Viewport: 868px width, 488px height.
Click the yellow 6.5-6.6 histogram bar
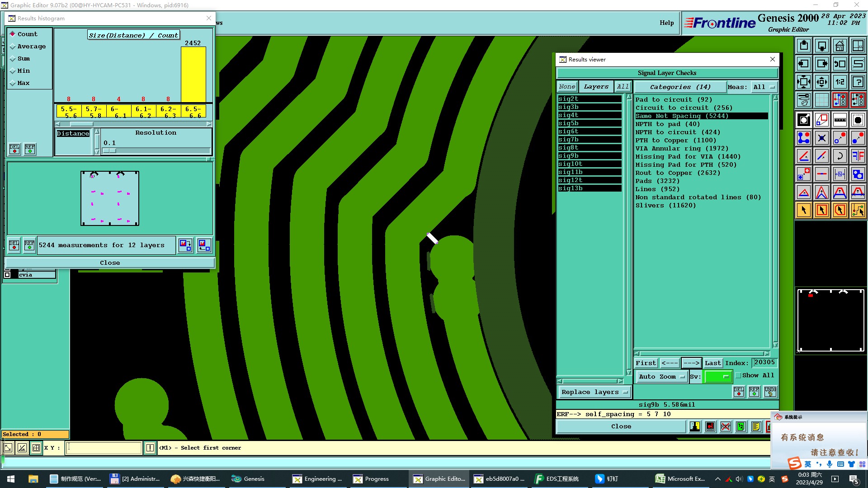pyautogui.click(x=193, y=75)
